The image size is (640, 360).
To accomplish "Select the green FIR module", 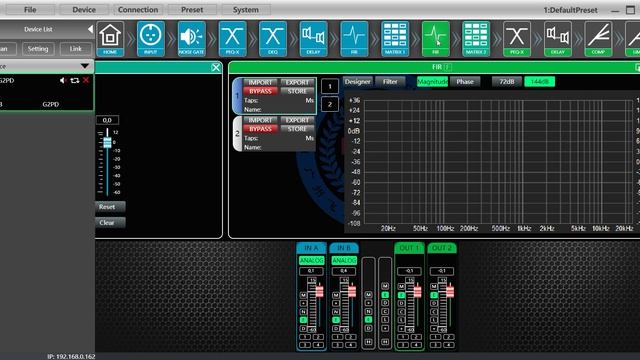I will (x=436, y=39).
